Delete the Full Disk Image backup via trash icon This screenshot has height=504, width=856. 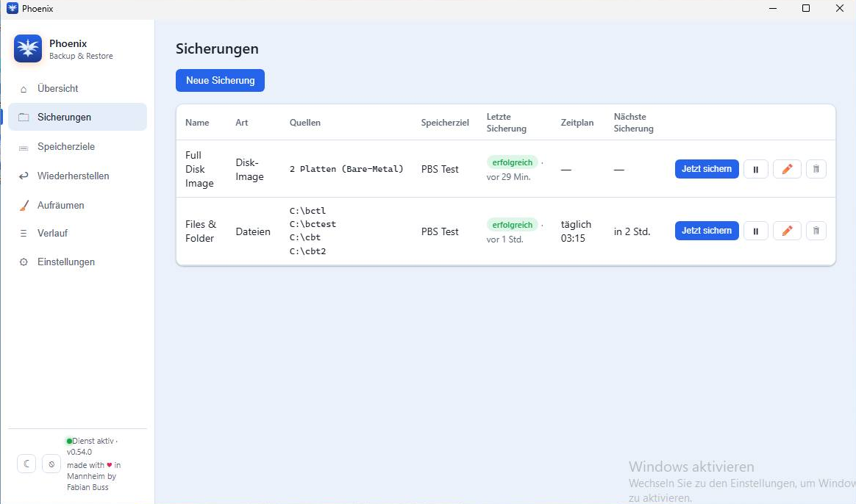click(x=816, y=169)
